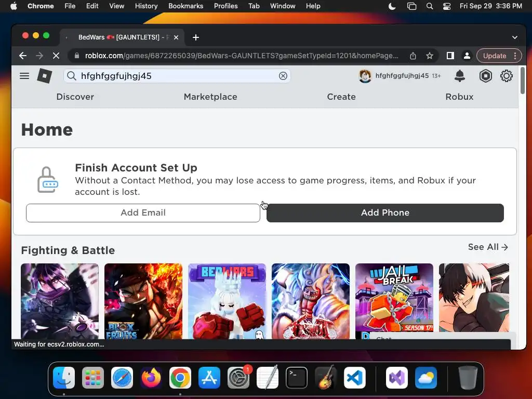Open the Robux tab

coord(459,97)
